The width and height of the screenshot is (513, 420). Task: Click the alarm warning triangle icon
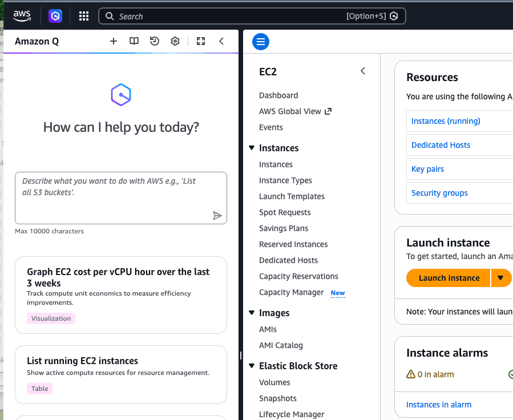tap(411, 374)
